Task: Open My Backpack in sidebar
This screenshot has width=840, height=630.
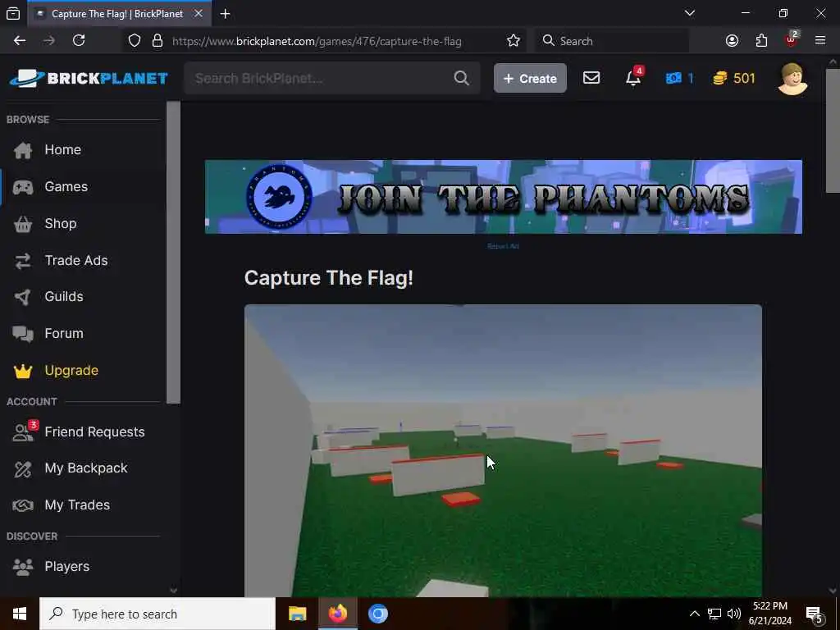Action: click(83, 468)
